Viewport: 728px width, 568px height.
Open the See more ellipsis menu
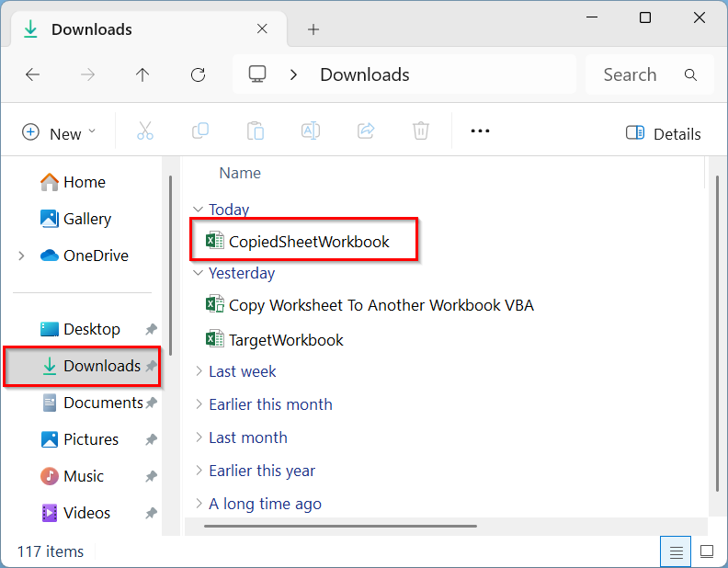pyautogui.click(x=480, y=131)
